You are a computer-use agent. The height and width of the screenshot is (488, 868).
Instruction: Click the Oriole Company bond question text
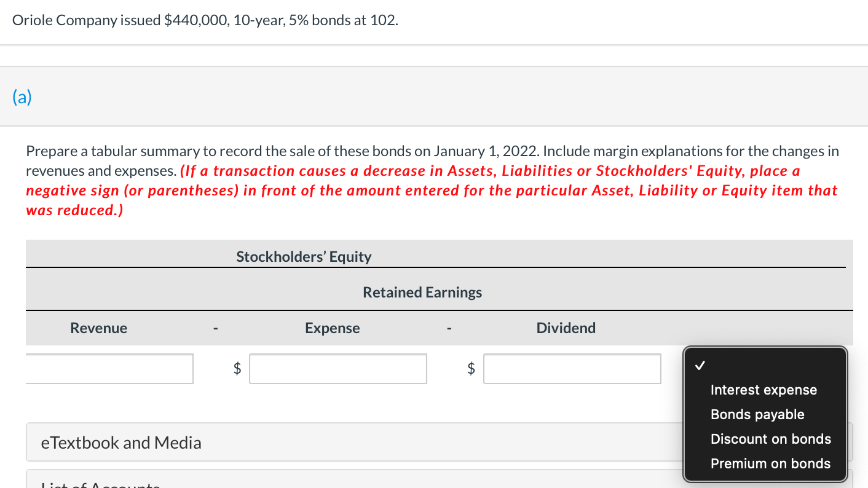point(206,20)
